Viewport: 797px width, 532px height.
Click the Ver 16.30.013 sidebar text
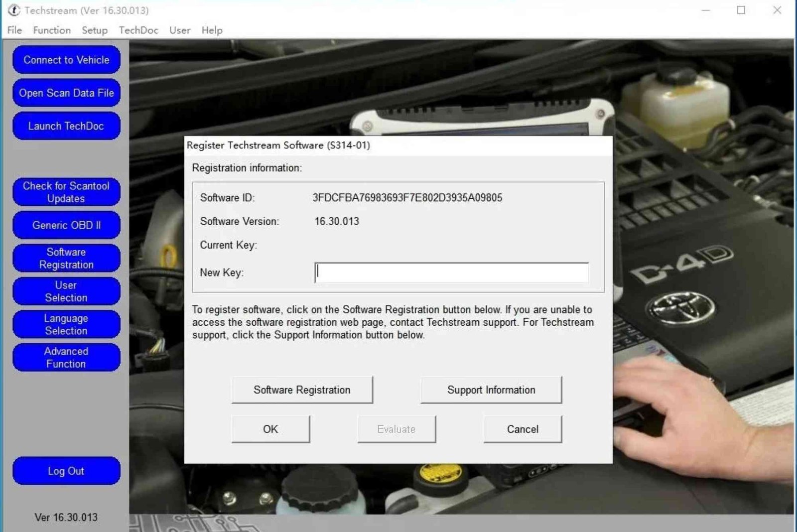click(66, 518)
